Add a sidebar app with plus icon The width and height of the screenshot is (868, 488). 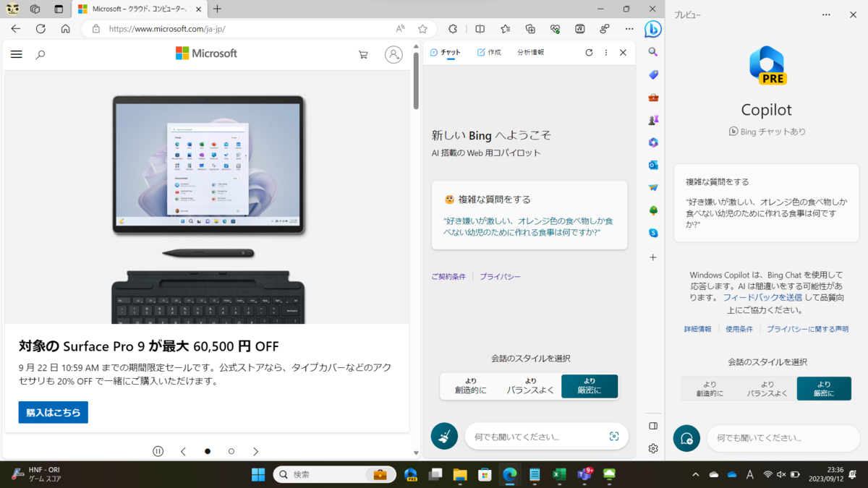click(653, 257)
